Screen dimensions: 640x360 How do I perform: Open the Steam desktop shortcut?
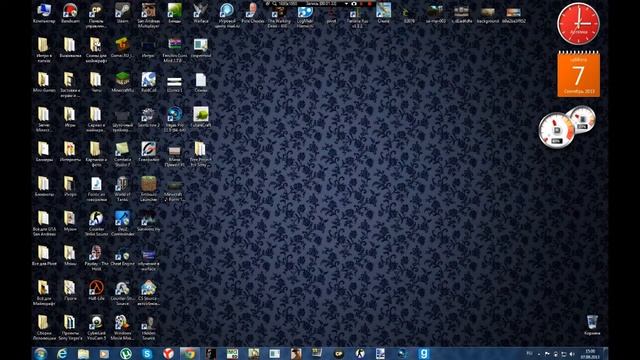pos(122,13)
